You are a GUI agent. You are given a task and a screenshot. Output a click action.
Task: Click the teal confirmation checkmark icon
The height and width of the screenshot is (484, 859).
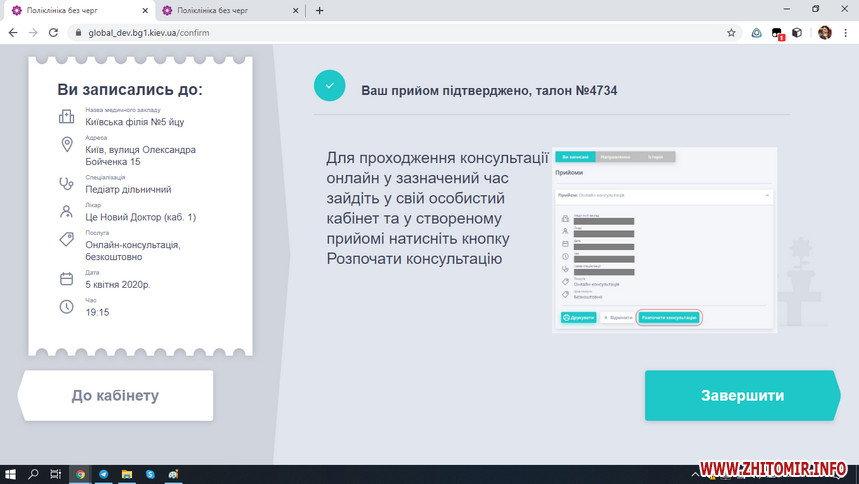[x=329, y=86]
